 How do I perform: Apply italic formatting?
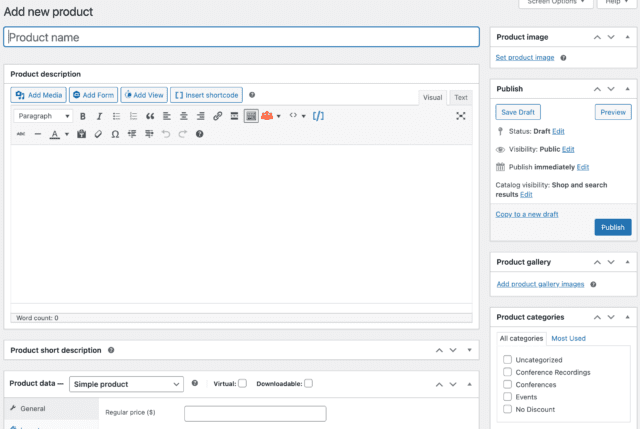[99, 116]
